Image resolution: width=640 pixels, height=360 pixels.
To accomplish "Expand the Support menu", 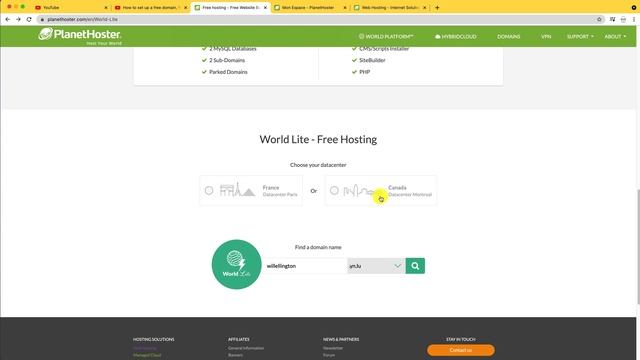I will coord(580,36).
